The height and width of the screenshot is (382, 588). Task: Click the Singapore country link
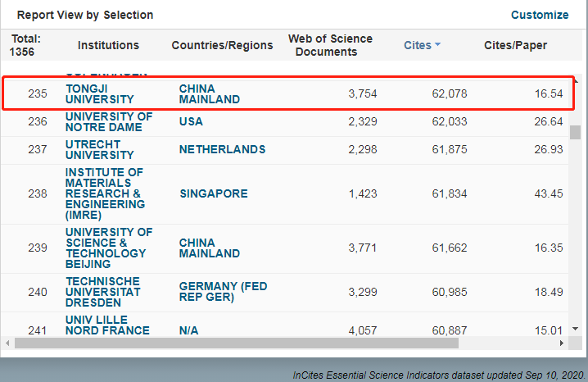[x=213, y=193]
